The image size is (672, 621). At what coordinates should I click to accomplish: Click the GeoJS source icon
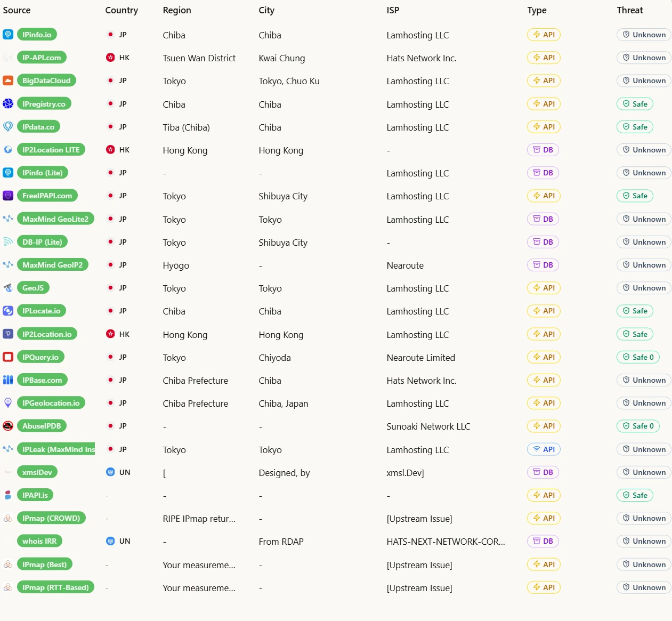8,288
